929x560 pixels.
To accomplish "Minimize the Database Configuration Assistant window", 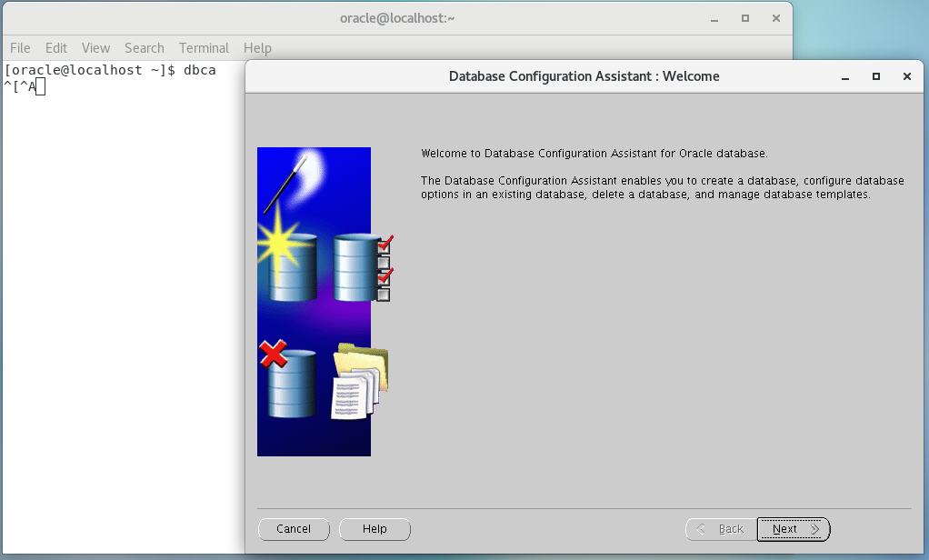I will coord(845,76).
